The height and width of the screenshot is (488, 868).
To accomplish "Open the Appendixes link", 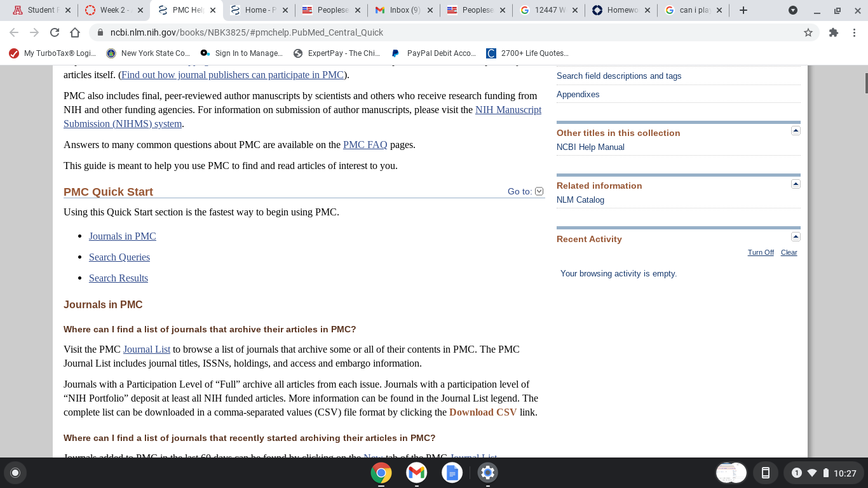I will click(578, 94).
